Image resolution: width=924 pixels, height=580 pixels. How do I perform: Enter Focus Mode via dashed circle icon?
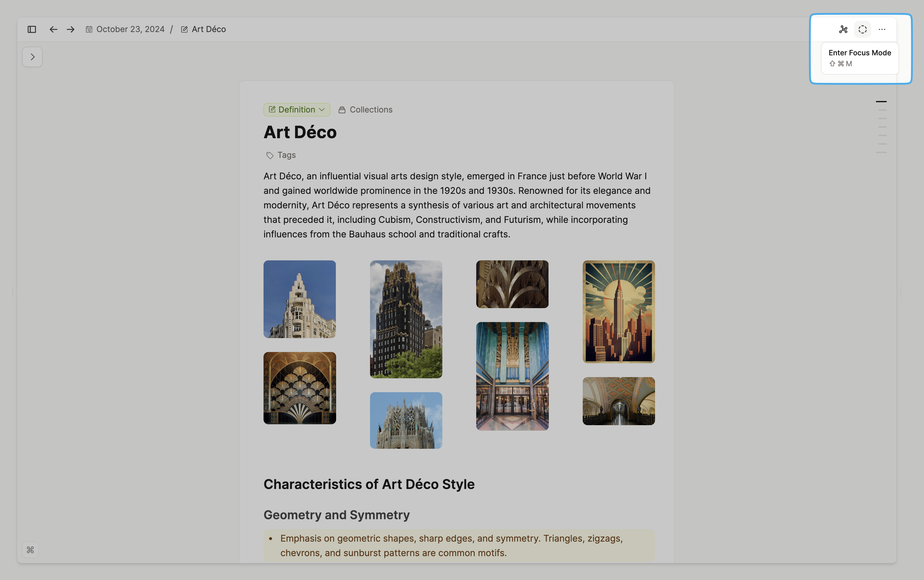[x=862, y=30]
